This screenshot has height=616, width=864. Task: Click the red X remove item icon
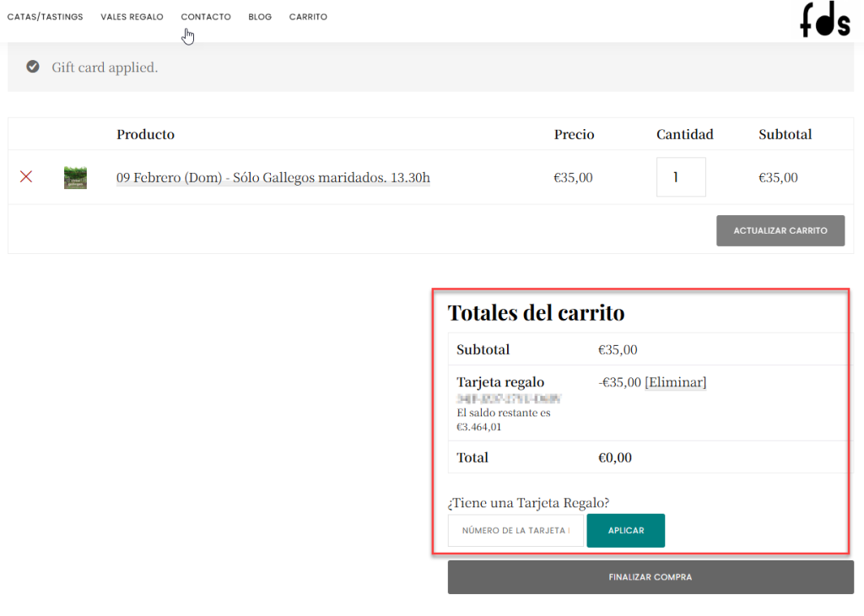click(x=26, y=177)
